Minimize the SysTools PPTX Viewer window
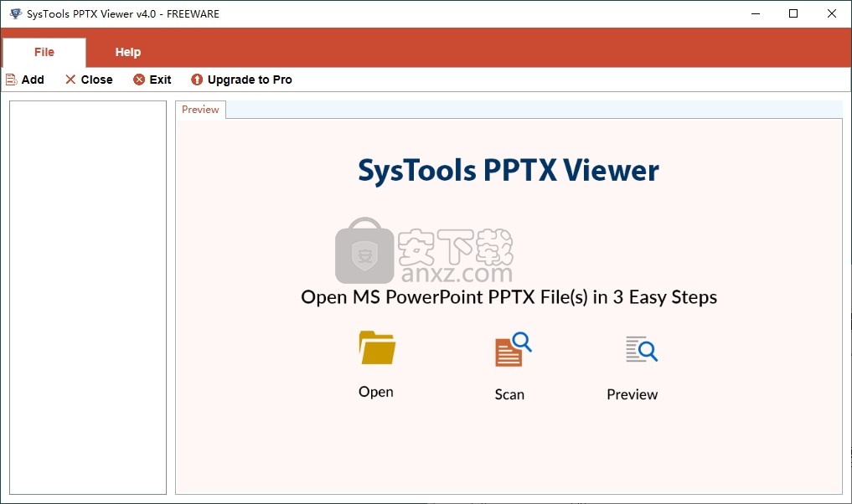Screen dimensions: 852x504 756,13
